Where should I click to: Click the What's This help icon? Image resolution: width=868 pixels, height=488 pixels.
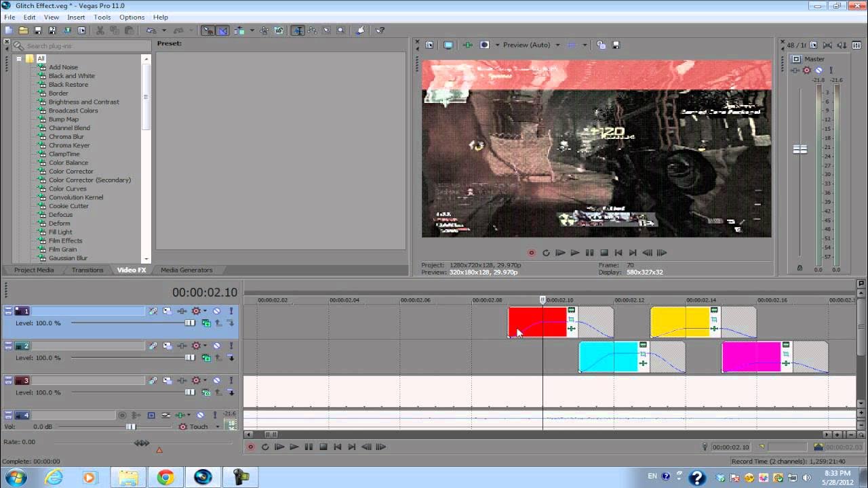380,30
